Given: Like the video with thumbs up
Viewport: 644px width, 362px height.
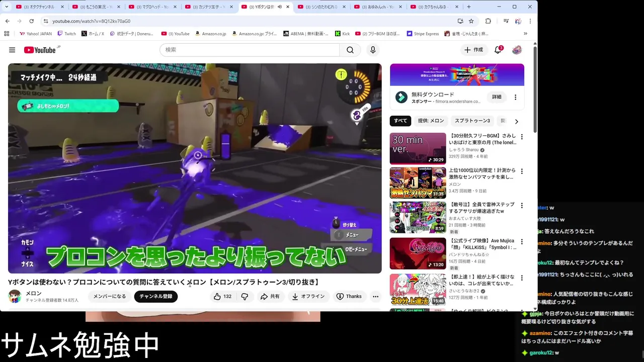Looking at the screenshot, I should pos(222,296).
